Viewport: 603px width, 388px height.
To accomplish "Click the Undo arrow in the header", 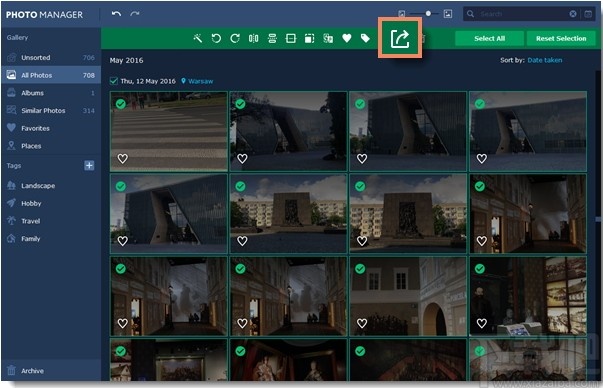I will [x=116, y=14].
